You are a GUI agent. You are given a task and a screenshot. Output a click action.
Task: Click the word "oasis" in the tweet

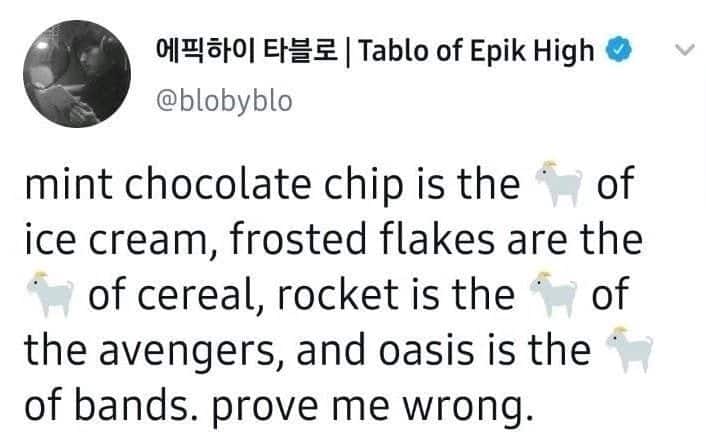click(442, 352)
